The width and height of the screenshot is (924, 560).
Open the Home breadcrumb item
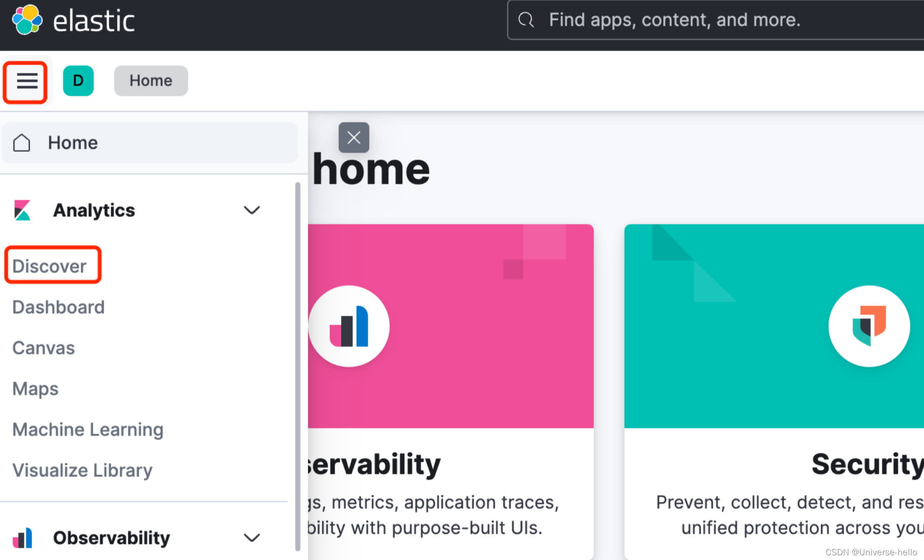(150, 80)
